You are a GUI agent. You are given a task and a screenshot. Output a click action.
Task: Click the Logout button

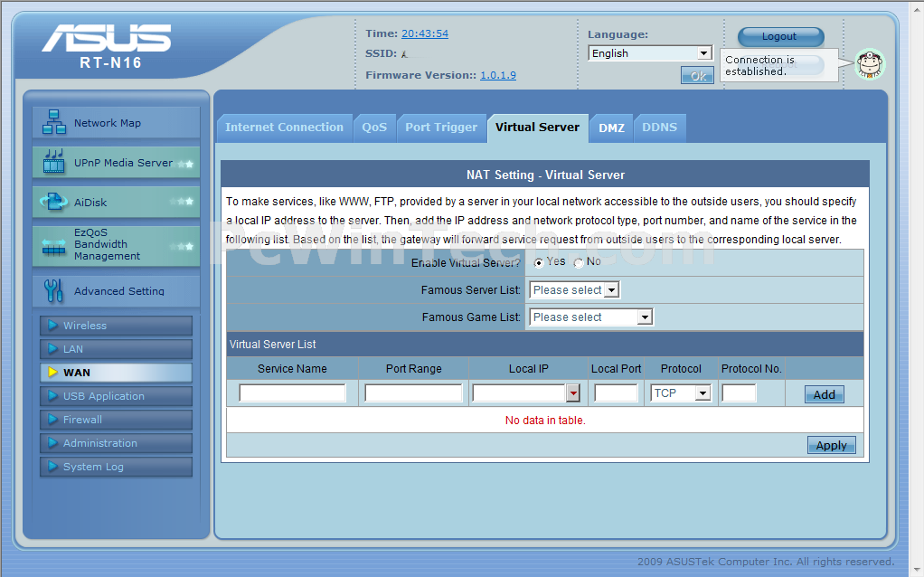click(x=779, y=37)
